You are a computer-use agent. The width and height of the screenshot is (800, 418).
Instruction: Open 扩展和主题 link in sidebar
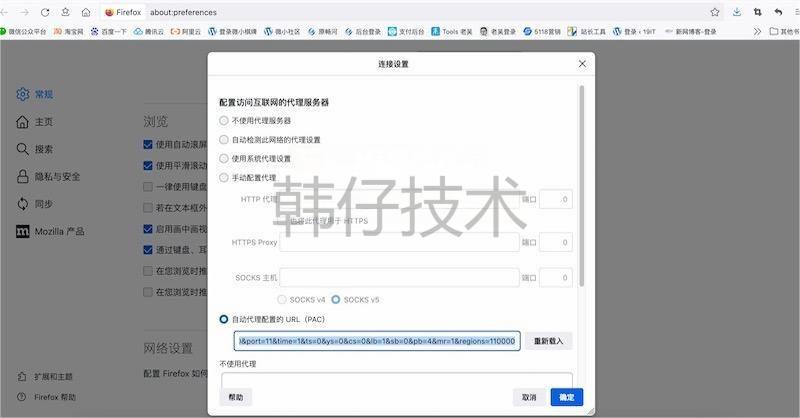point(45,377)
